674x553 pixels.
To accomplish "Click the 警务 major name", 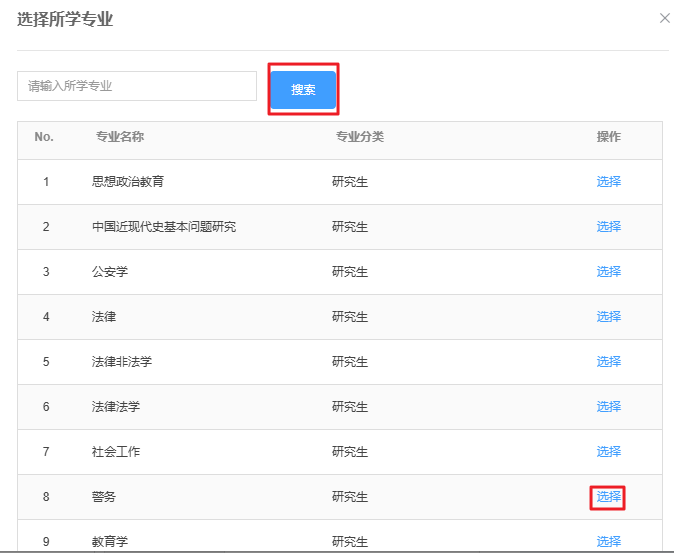I will tap(104, 497).
